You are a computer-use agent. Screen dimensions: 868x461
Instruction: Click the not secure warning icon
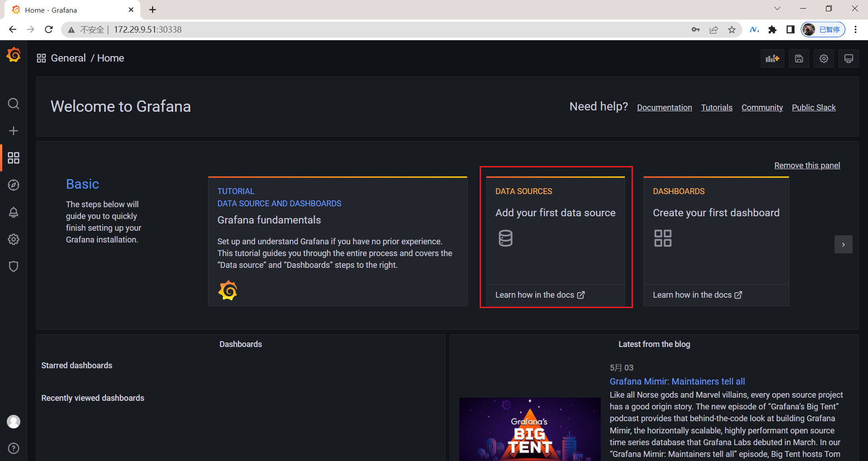pos(71,30)
